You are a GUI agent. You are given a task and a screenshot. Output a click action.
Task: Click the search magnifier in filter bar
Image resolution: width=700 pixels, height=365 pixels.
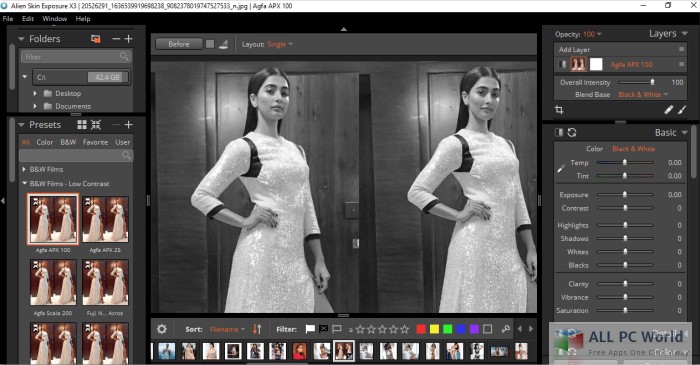[505, 329]
